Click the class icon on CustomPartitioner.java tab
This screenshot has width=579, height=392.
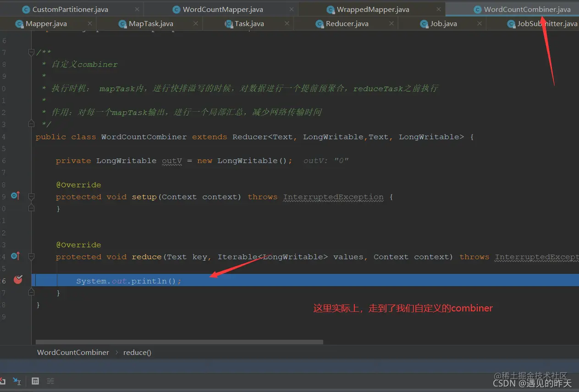pyautogui.click(x=26, y=10)
